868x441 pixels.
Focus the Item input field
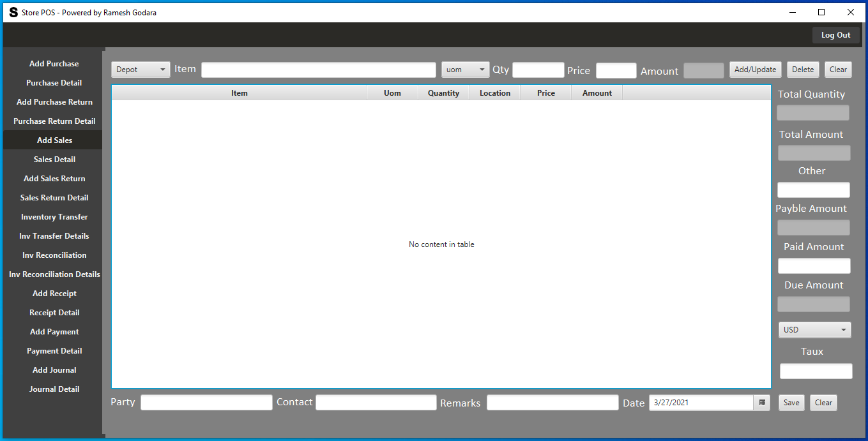tap(319, 70)
